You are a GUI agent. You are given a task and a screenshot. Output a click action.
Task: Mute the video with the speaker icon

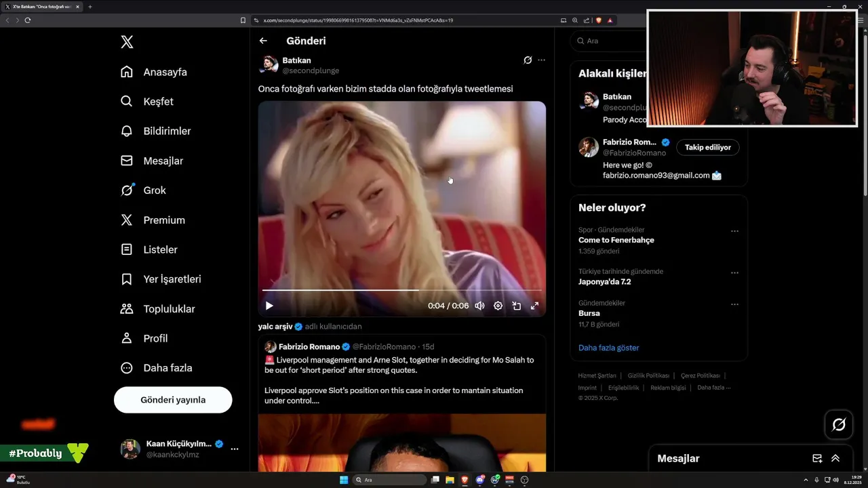(x=479, y=306)
